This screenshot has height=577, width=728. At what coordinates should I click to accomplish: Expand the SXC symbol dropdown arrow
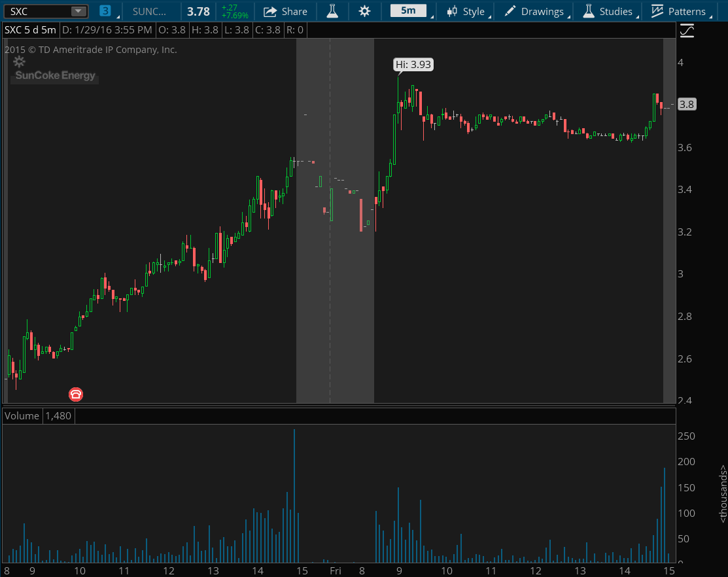click(x=78, y=11)
